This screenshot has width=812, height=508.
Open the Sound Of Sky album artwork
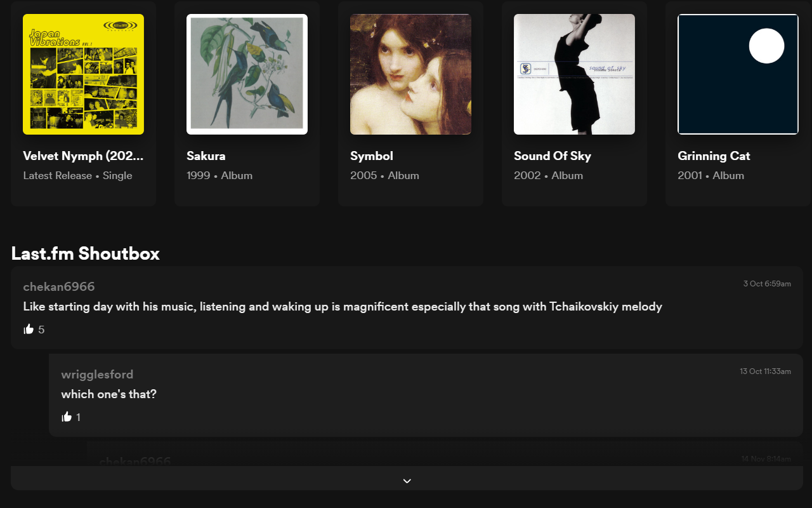click(x=574, y=74)
